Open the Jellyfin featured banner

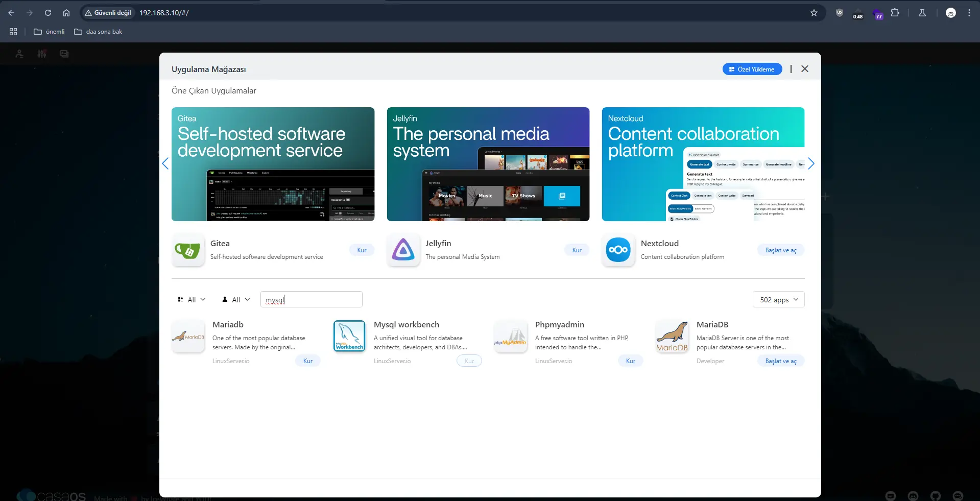coord(488,164)
